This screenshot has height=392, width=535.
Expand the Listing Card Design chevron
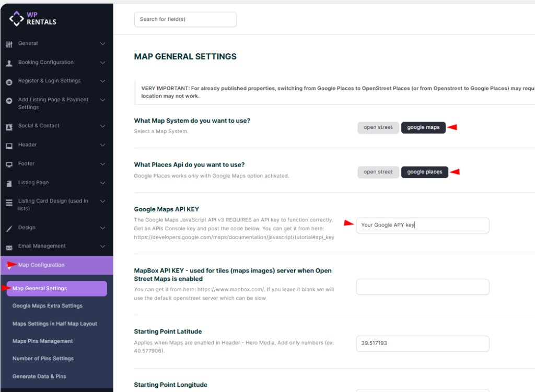103,201
